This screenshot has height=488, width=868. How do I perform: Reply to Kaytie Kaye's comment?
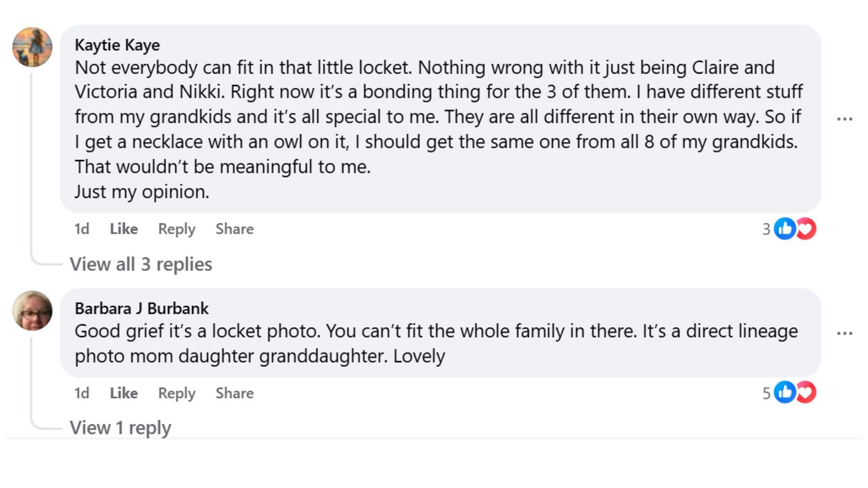pos(176,229)
